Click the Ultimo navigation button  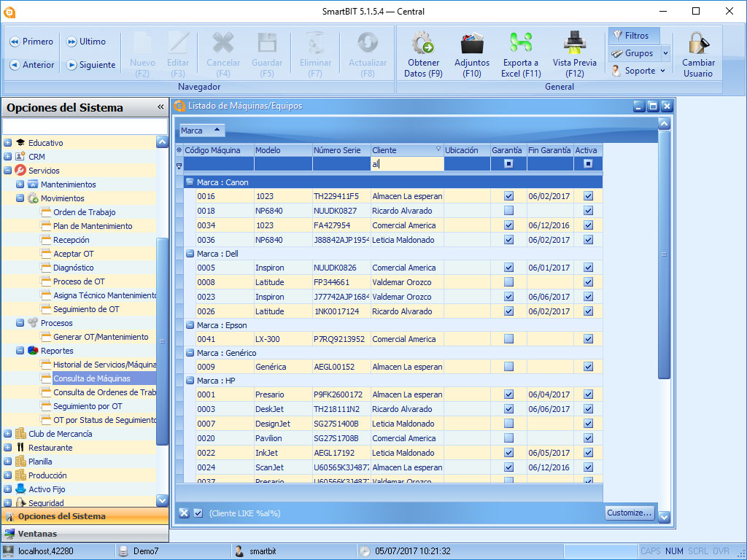click(86, 42)
